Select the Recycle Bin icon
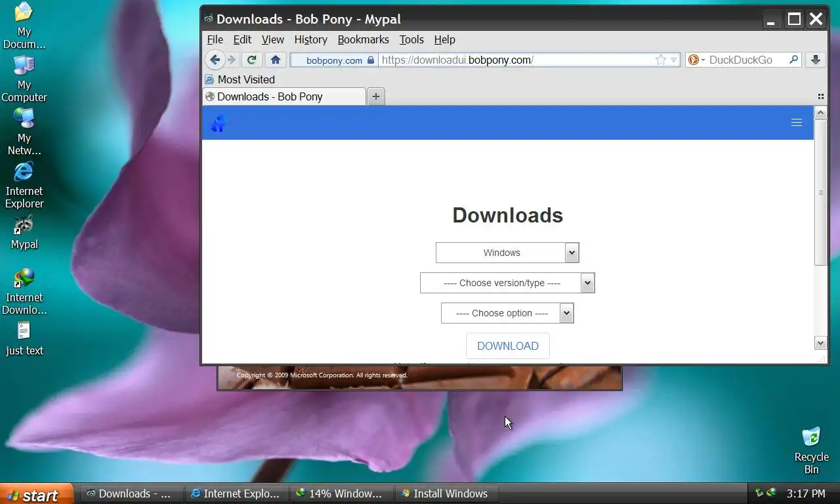The width and height of the screenshot is (840, 504). (812, 450)
